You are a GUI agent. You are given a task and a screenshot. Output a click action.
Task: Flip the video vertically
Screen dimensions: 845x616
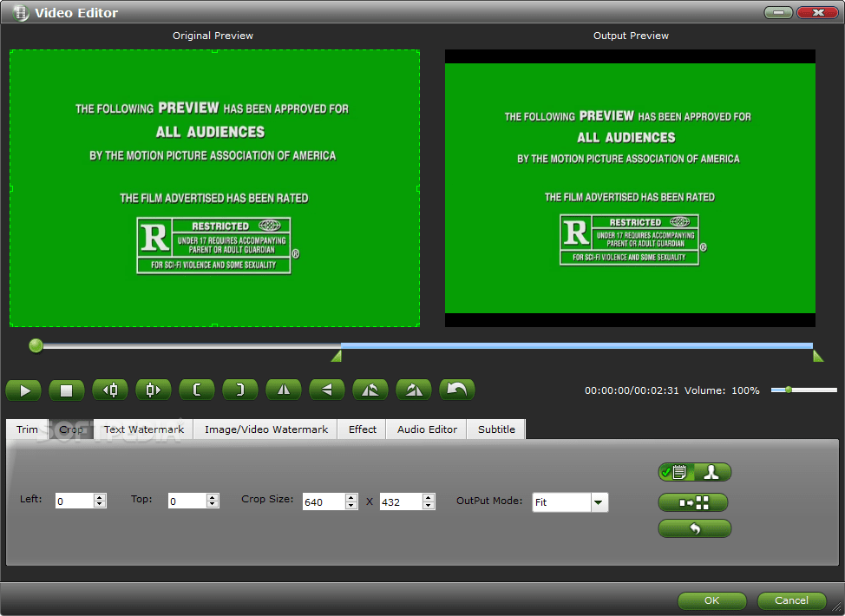tap(326, 390)
